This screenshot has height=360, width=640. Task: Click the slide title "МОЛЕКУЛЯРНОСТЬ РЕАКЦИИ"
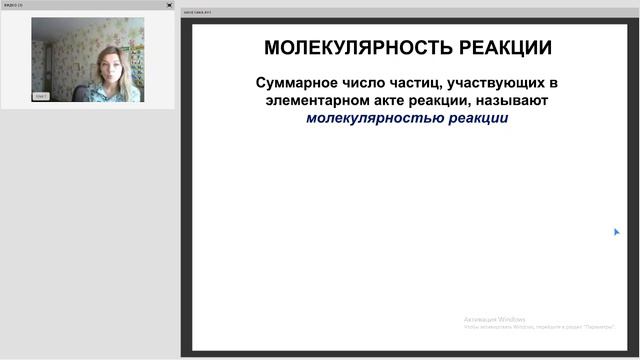pos(408,48)
